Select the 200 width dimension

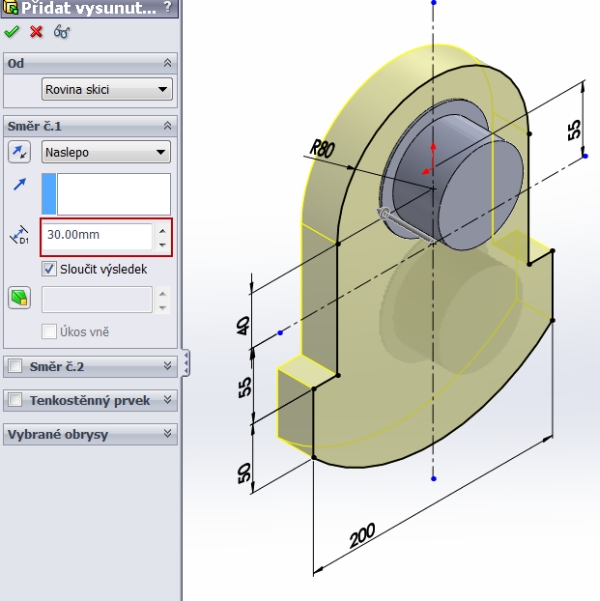click(362, 535)
